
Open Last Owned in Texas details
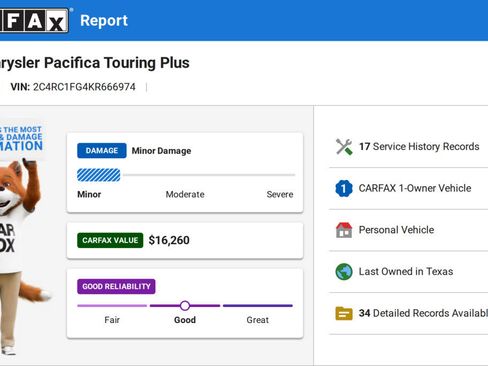[x=408, y=272]
